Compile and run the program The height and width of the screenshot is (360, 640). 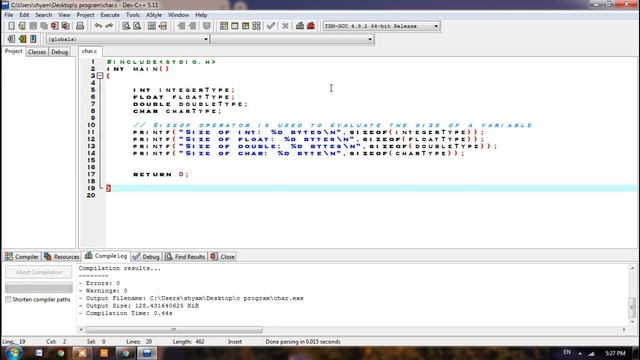pos(245,26)
